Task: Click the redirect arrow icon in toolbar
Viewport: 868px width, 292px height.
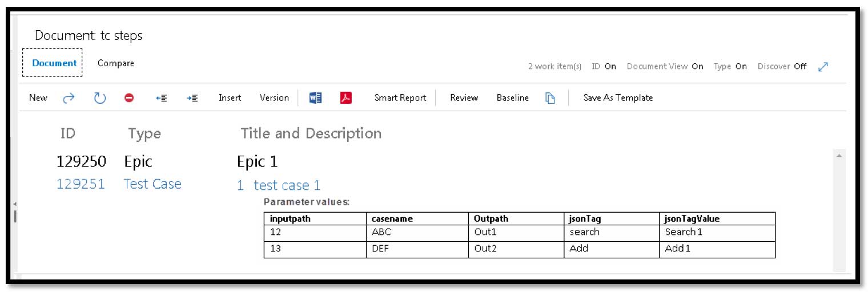Action: [x=69, y=98]
